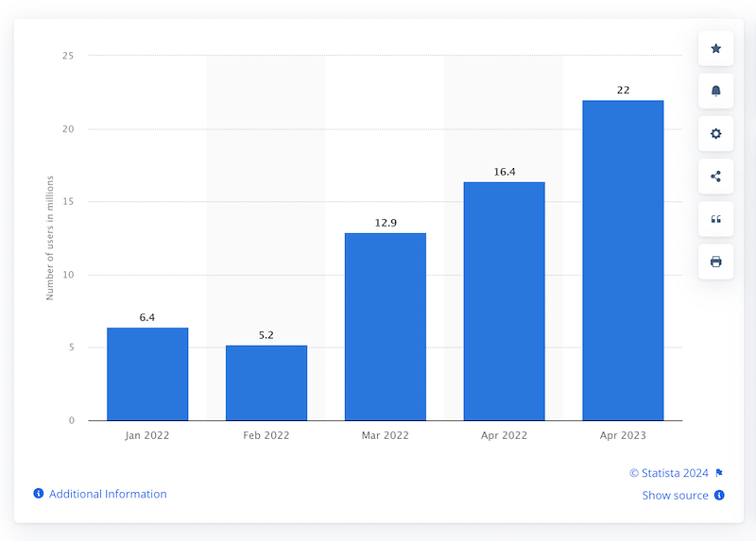Click info icon left of Additional Information
756x541 pixels.
pyautogui.click(x=39, y=494)
